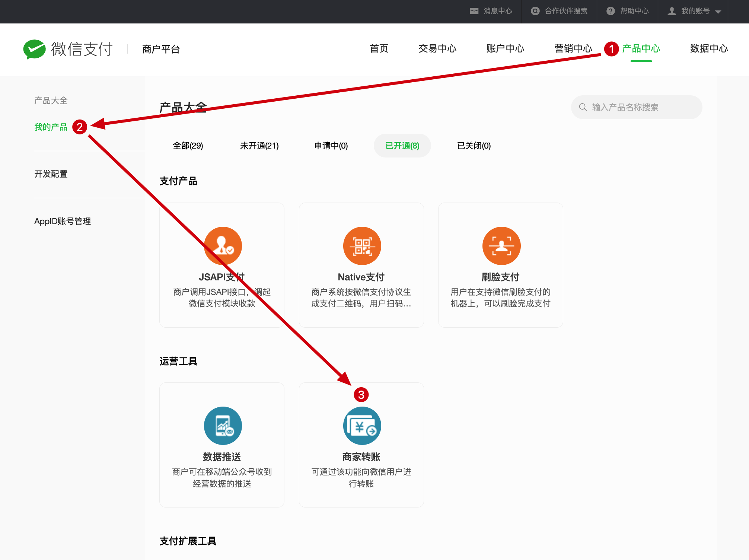The height and width of the screenshot is (560, 749).
Task: Click the 支付产品 section heading
Action: click(178, 181)
